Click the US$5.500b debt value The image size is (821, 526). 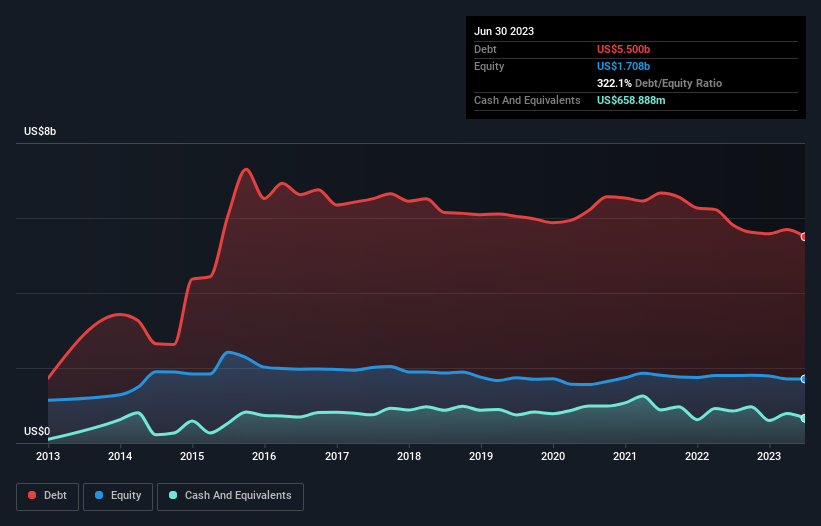point(623,49)
